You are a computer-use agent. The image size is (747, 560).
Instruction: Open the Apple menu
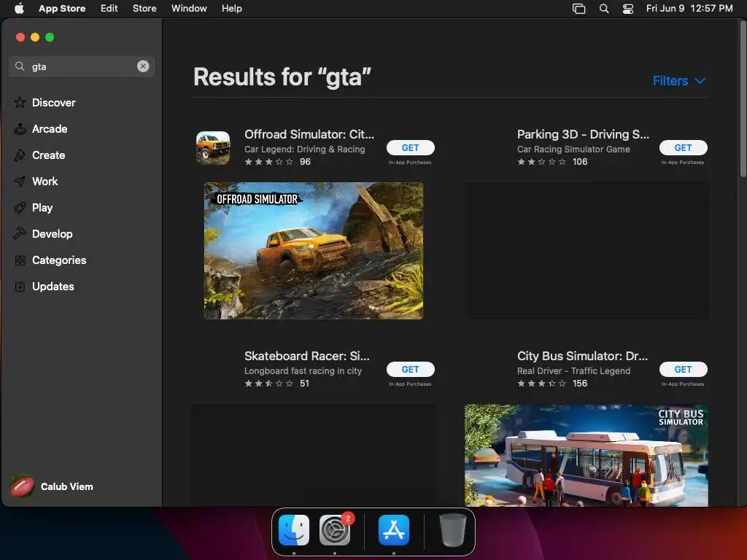(19, 8)
